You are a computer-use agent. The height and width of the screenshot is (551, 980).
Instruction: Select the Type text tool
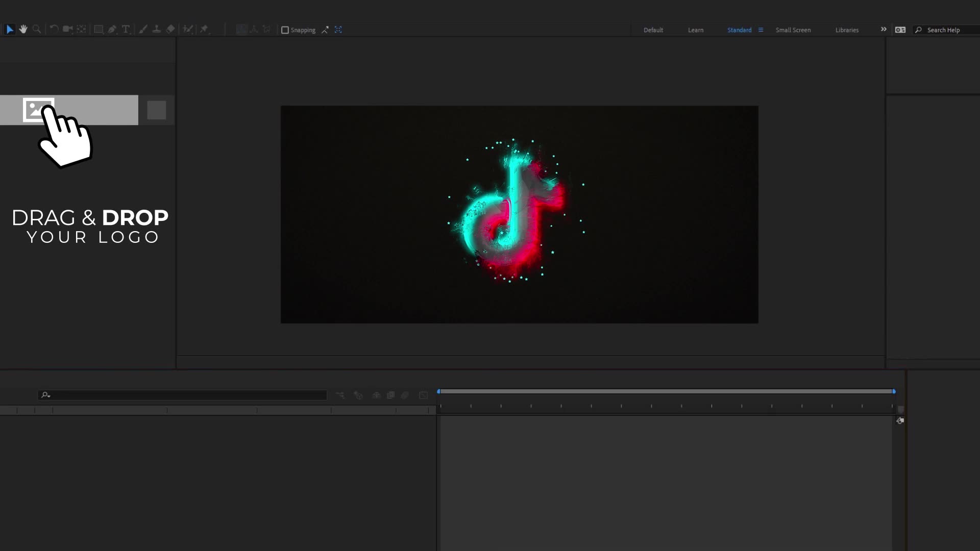pyautogui.click(x=126, y=30)
